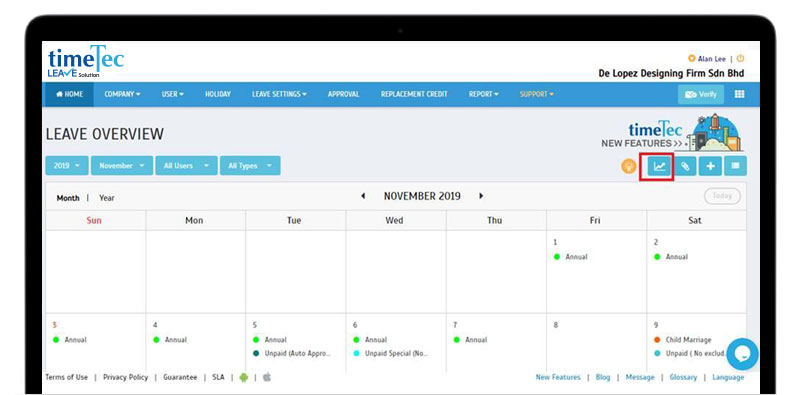
Task: Expand the Support menu
Action: [x=537, y=94]
